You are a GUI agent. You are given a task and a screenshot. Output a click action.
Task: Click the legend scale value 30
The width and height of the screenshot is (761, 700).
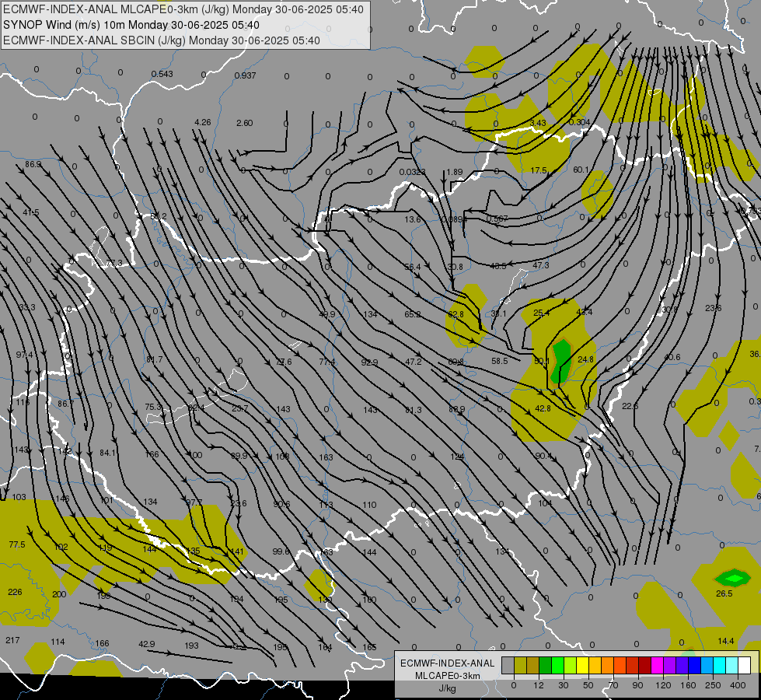click(x=564, y=685)
